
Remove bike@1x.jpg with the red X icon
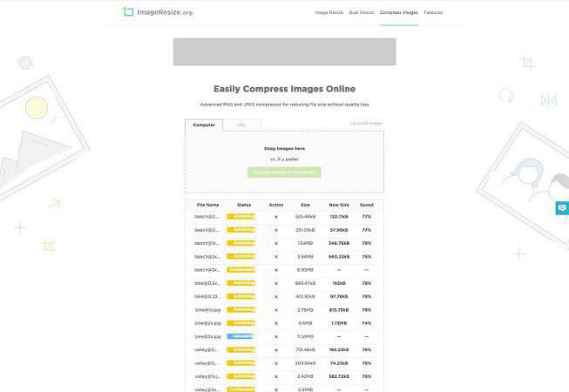(x=276, y=310)
